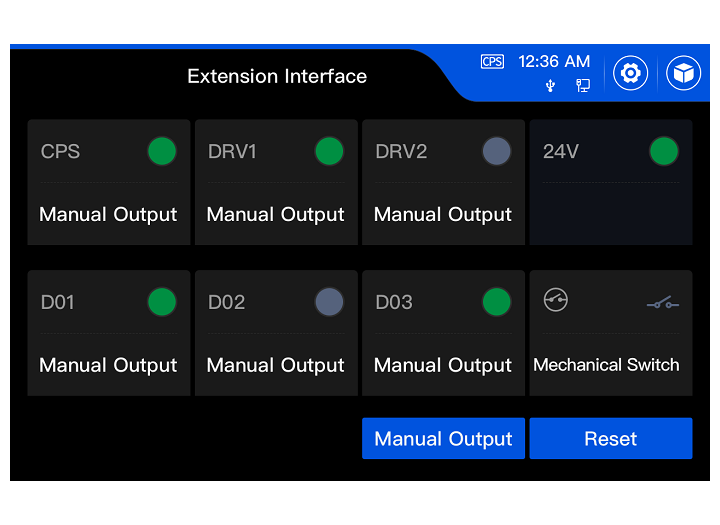The height and width of the screenshot is (525, 720).
Task: Toggle the D01 output indicator
Action: click(x=162, y=302)
